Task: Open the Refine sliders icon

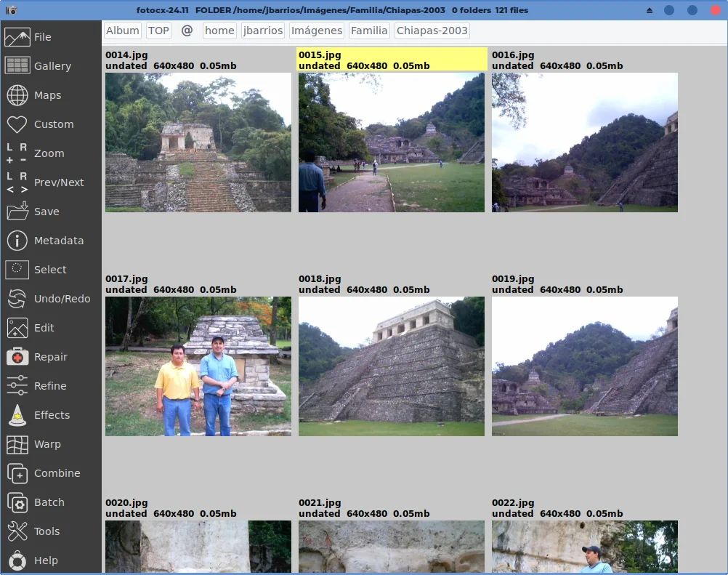Action: [17, 386]
